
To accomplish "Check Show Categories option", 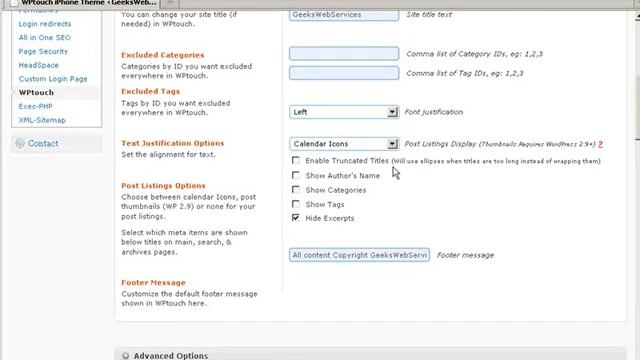I will click(x=296, y=190).
